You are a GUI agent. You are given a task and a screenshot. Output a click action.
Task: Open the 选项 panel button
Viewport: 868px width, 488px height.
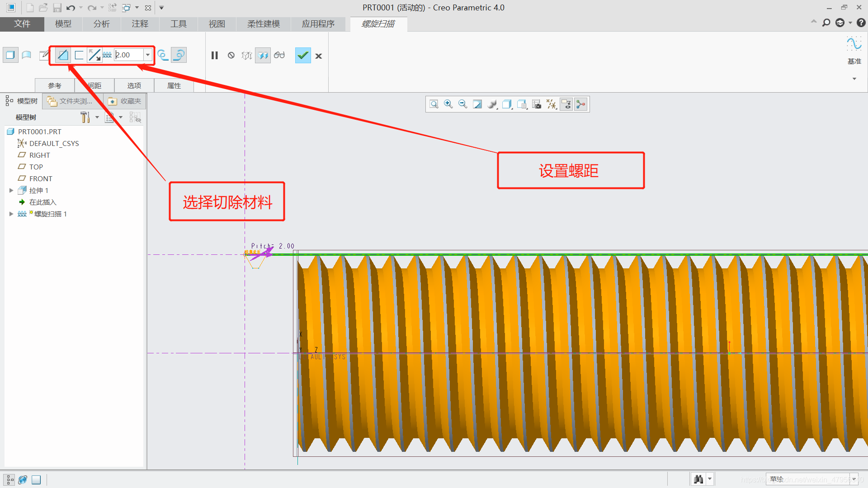(x=134, y=85)
